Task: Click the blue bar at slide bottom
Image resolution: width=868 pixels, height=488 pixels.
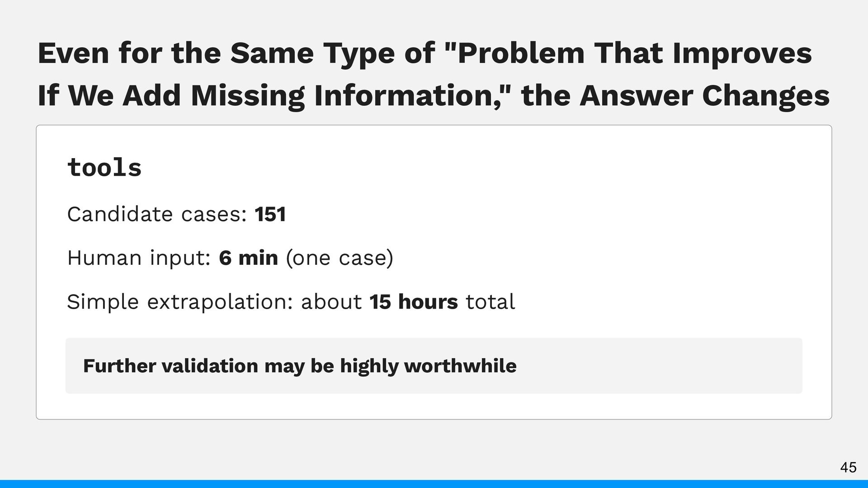Action: tap(434, 484)
